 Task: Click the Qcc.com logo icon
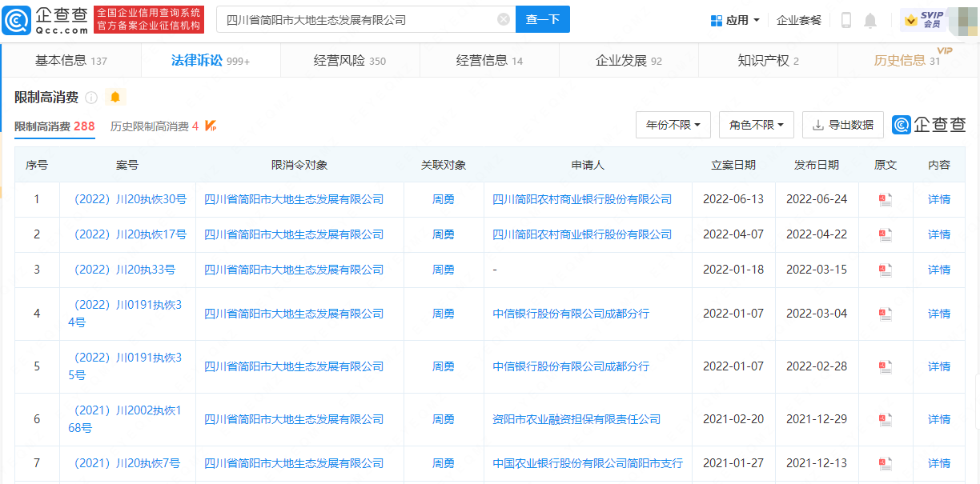pyautogui.click(x=17, y=20)
